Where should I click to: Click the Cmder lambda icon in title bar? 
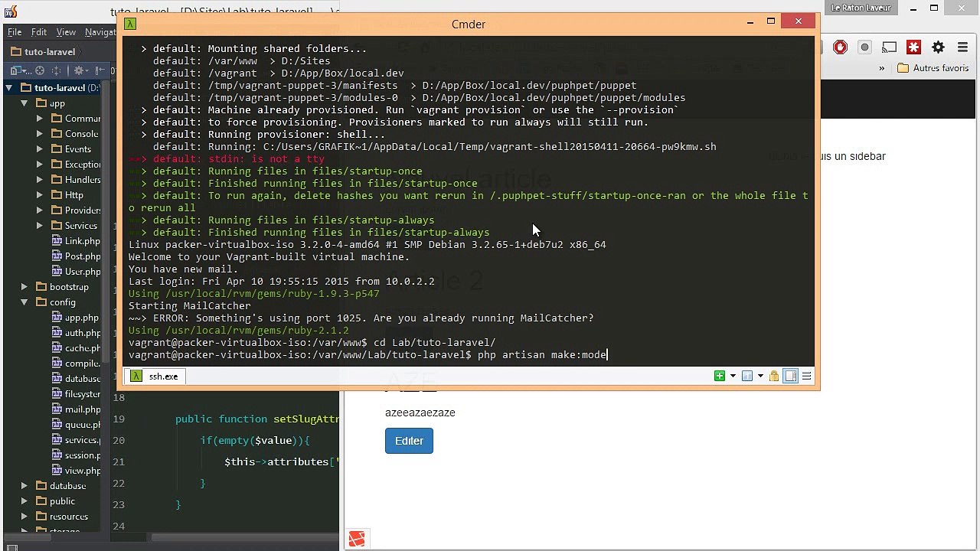point(131,24)
